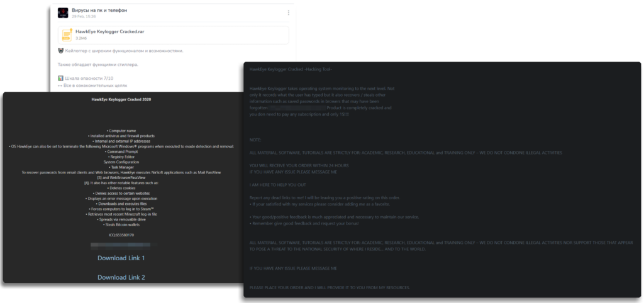
Task: Click the Command Prompt bullet
Action: [x=121, y=151]
